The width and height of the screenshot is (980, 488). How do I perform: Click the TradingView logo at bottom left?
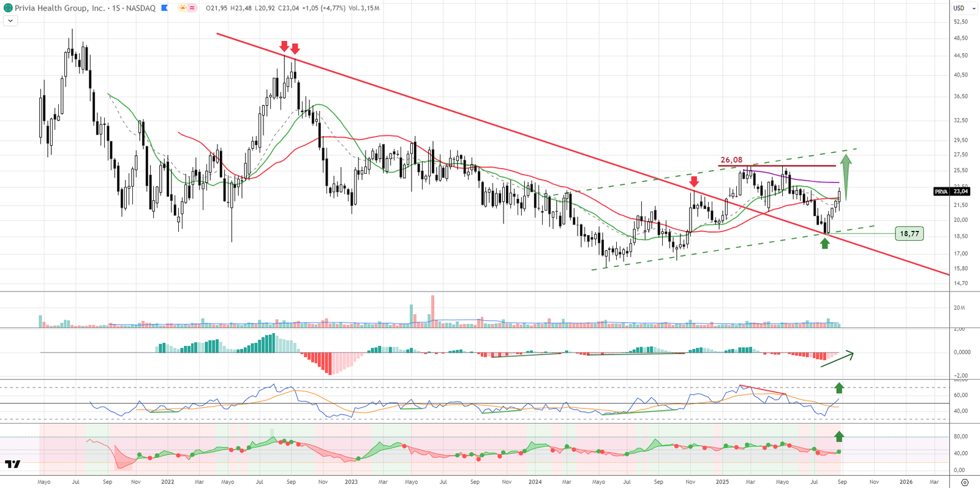(x=12, y=464)
